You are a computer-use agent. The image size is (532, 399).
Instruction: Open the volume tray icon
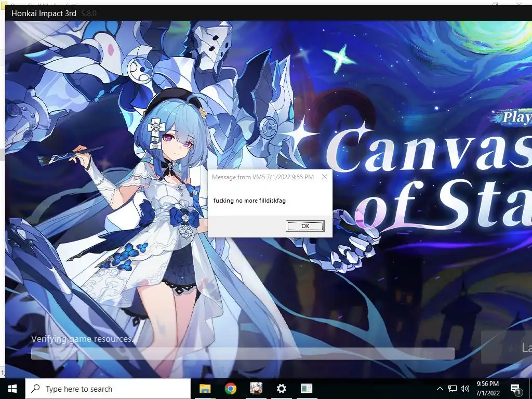(x=465, y=389)
